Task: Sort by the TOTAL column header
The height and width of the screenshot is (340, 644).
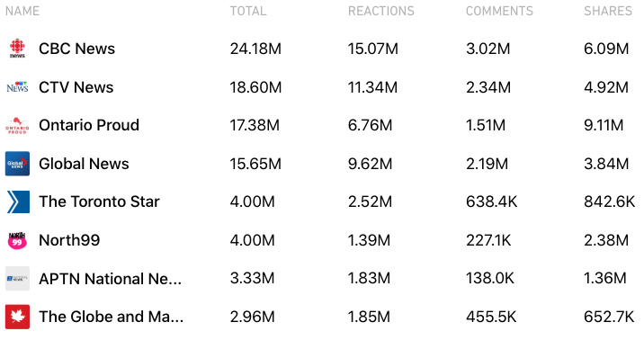Action: coord(248,11)
